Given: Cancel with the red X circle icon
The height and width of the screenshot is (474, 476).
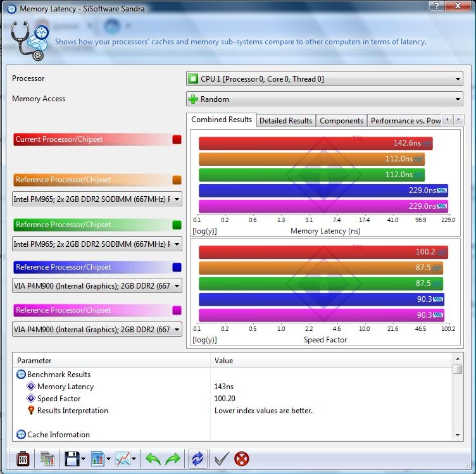Looking at the screenshot, I should point(242,459).
